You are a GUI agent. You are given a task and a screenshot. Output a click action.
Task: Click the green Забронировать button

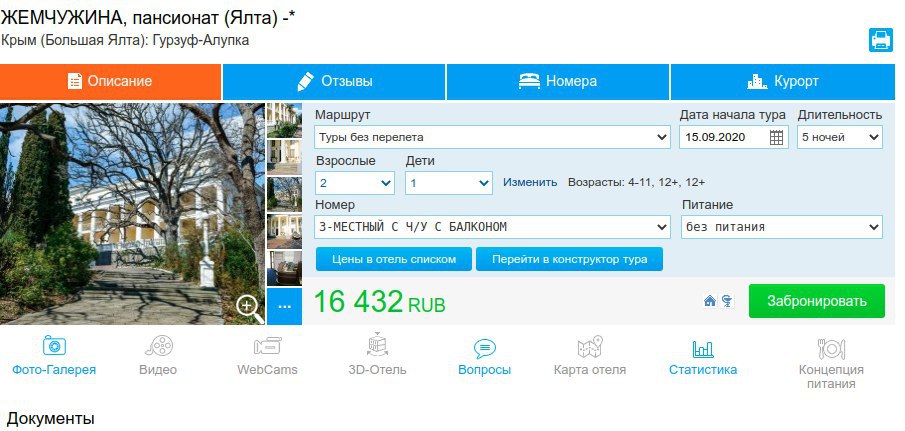(817, 301)
